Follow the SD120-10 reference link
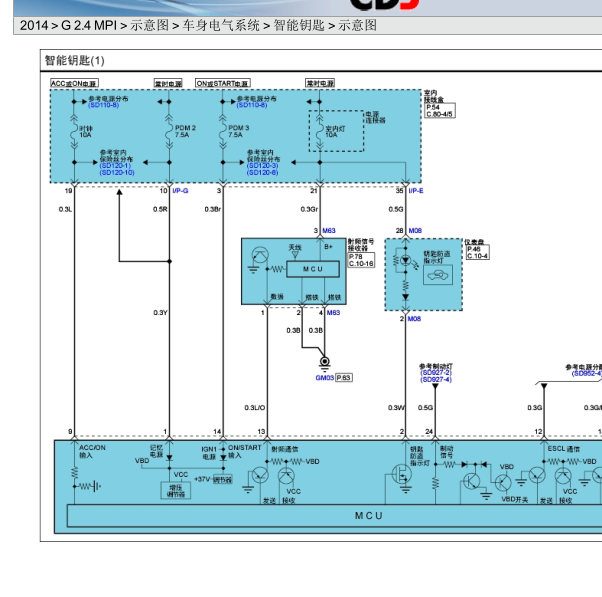This screenshot has width=602, height=597. 117,172
